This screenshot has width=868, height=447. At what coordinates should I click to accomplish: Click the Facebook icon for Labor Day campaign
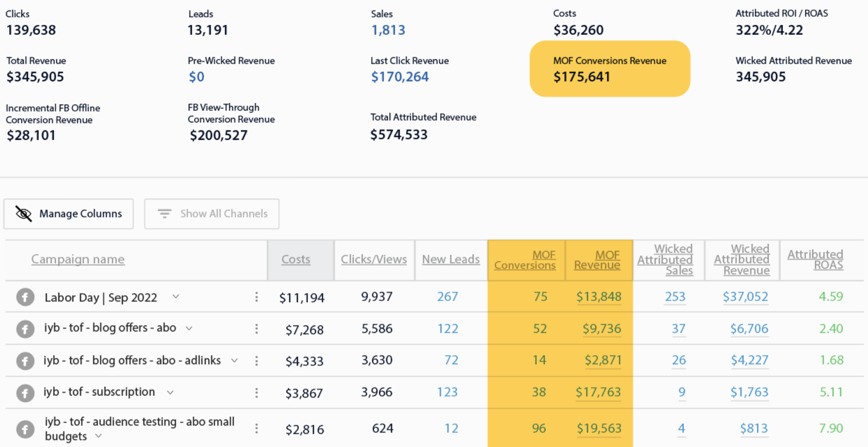point(25,298)
